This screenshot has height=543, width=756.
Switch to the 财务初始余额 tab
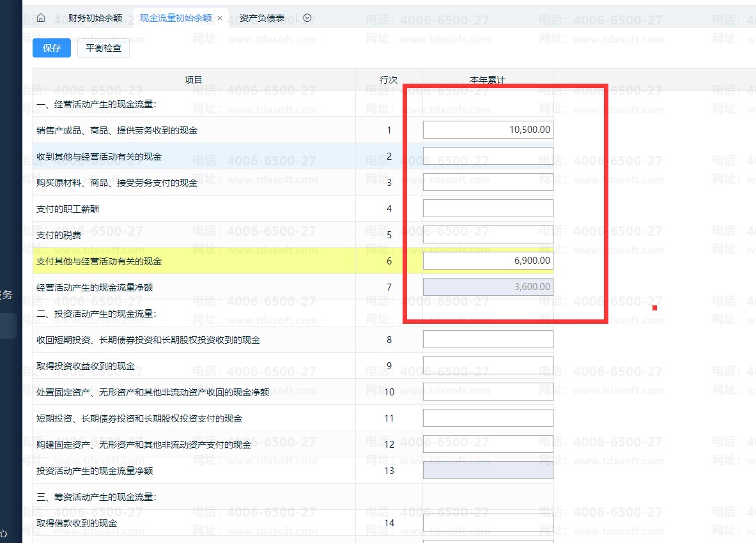(x=95, y=18)
